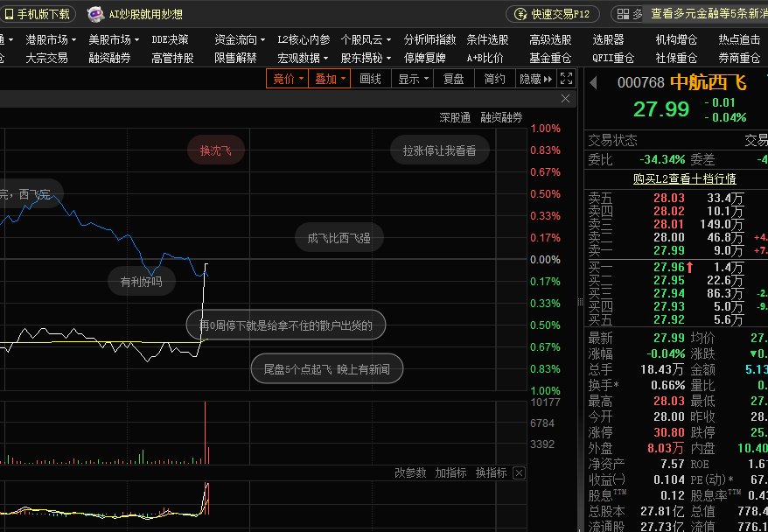
Task: Click the 成飞比西飞强 comment bubble
Action: [x=339, y=238]
